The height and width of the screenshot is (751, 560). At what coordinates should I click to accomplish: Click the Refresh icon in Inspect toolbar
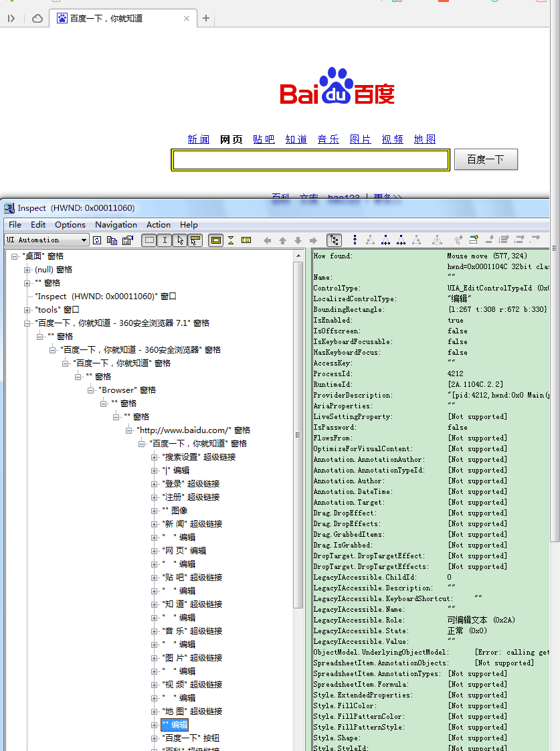pyautogui.click(x=97, y=240)
